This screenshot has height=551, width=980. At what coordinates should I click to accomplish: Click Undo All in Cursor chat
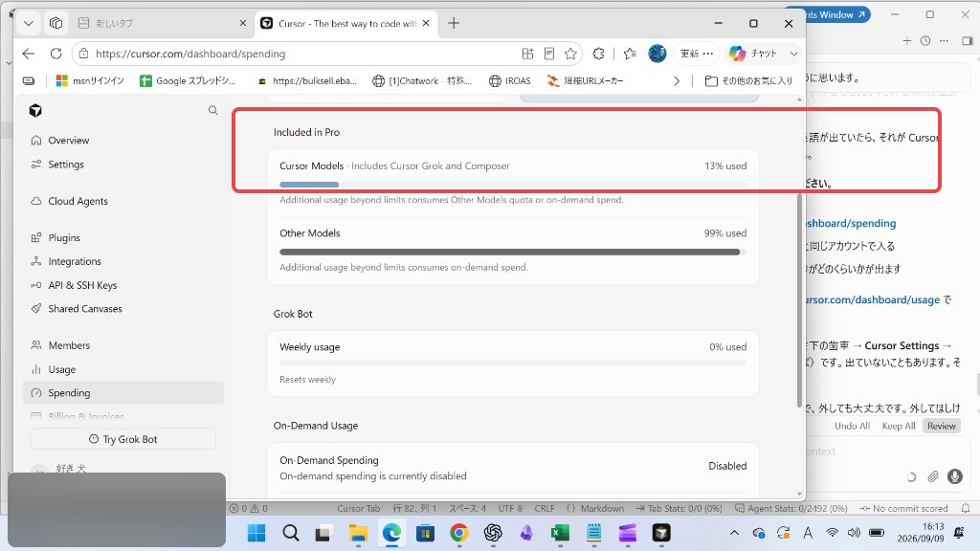(852, 426)
